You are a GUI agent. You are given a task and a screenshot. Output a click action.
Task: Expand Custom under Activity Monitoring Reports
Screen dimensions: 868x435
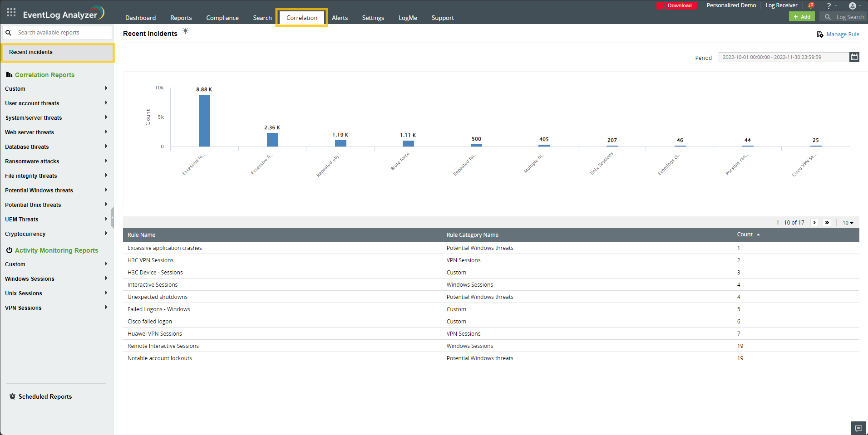pyautogui.click(x=57, y=264)
